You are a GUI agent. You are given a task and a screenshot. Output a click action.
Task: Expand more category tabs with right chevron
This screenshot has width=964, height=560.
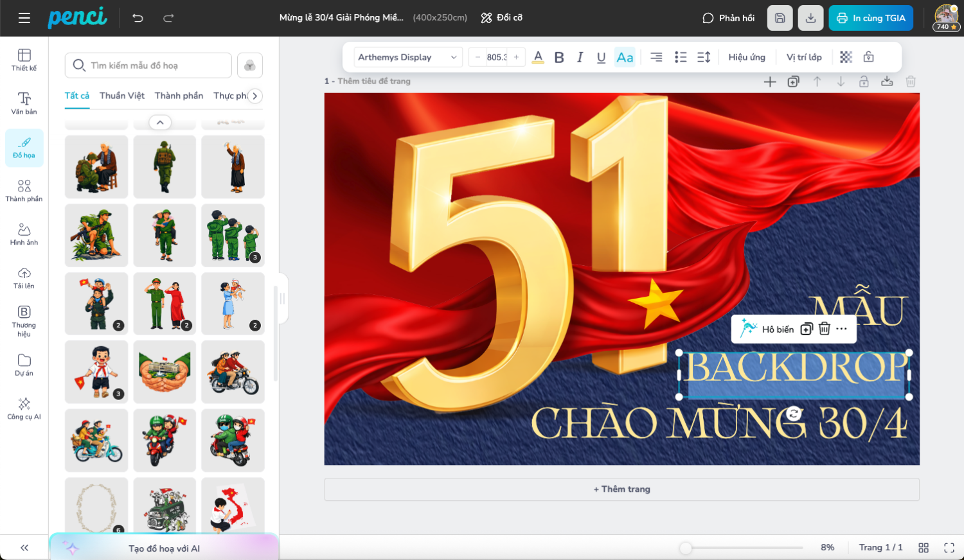click(255, 96)
